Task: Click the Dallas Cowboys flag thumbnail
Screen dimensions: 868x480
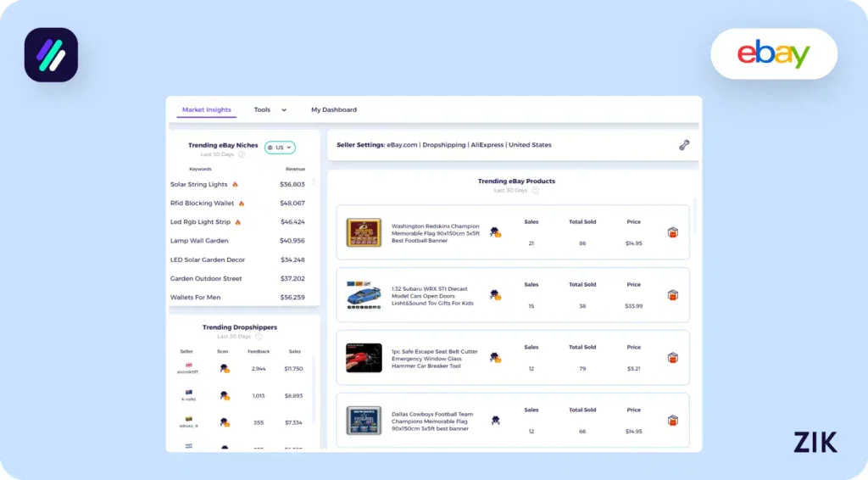Action: point(364,420)
